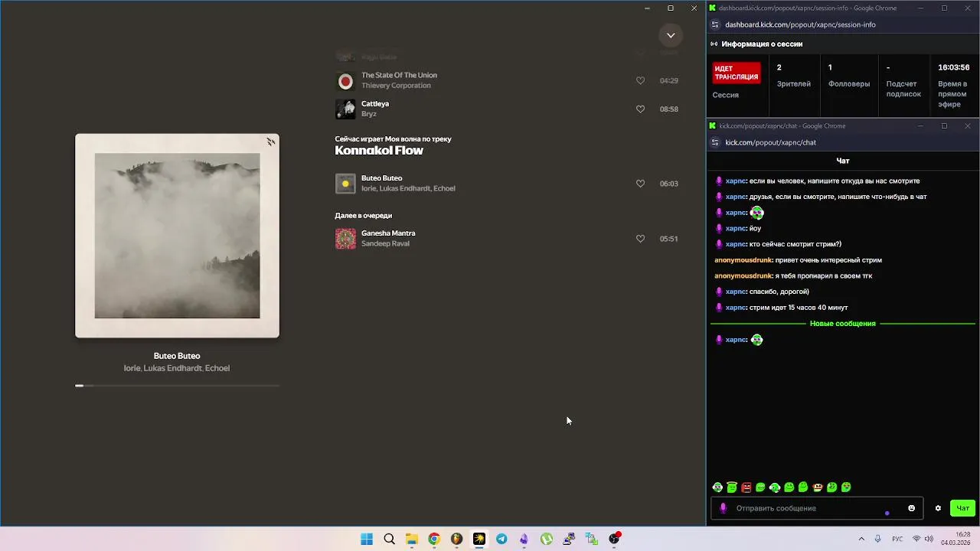Open Windows taskbar search
The image size is (980, 551).
pos(389,540)
